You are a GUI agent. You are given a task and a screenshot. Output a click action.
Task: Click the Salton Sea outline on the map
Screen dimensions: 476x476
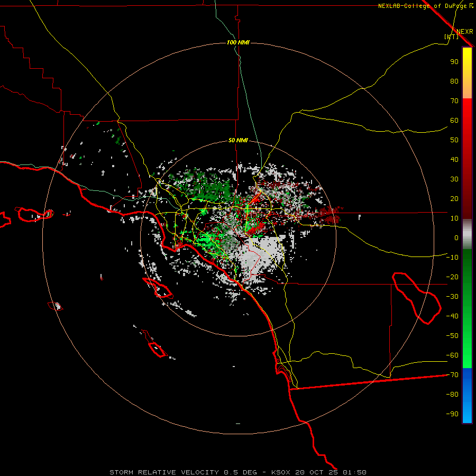point(417,297)
